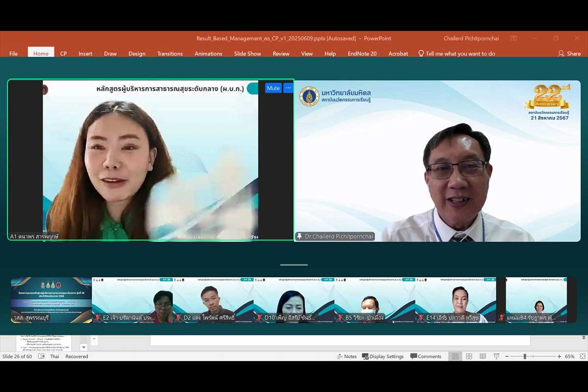Switch to the Slide Show tab

(247, 53)
